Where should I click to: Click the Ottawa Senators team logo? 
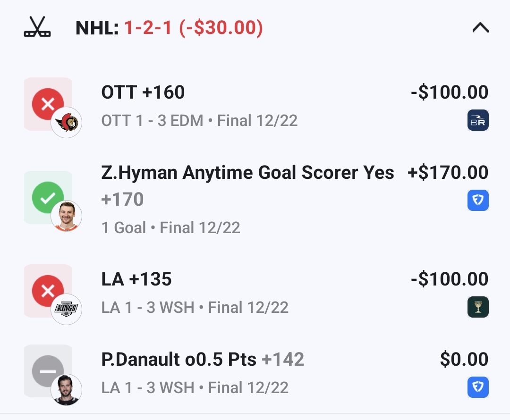[x=67, y=123]
